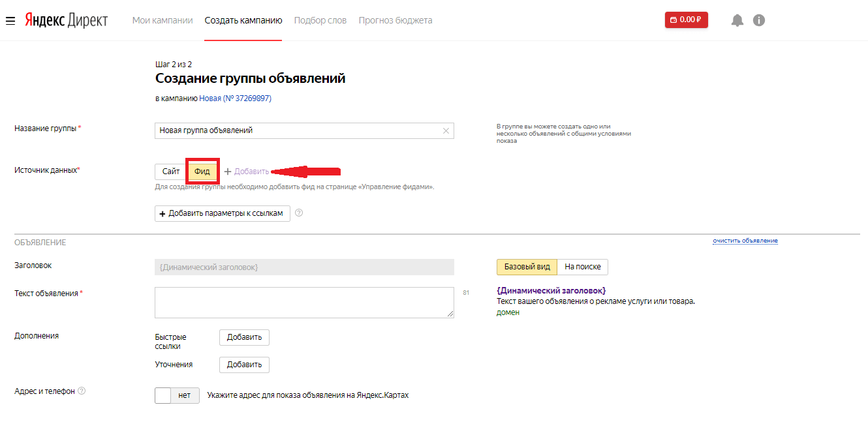Click the Яндекс Директ logo
This screenshot has width=868, height=422.
(66, 20)
